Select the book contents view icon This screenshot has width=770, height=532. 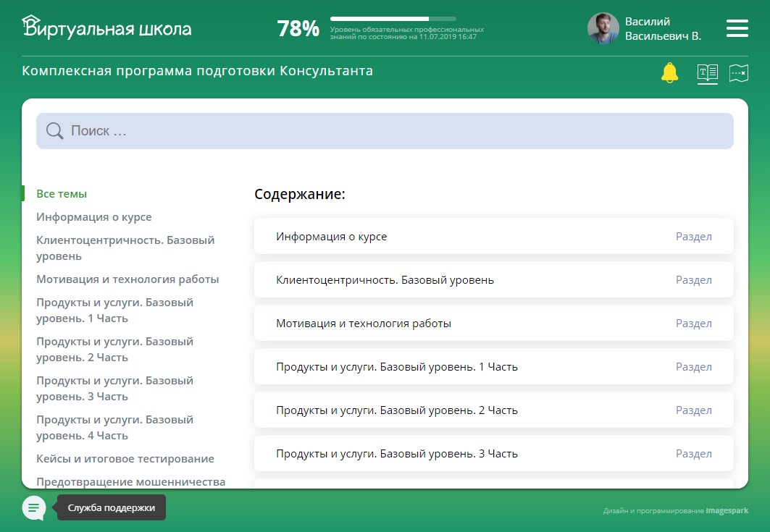(x=708, y=73)
